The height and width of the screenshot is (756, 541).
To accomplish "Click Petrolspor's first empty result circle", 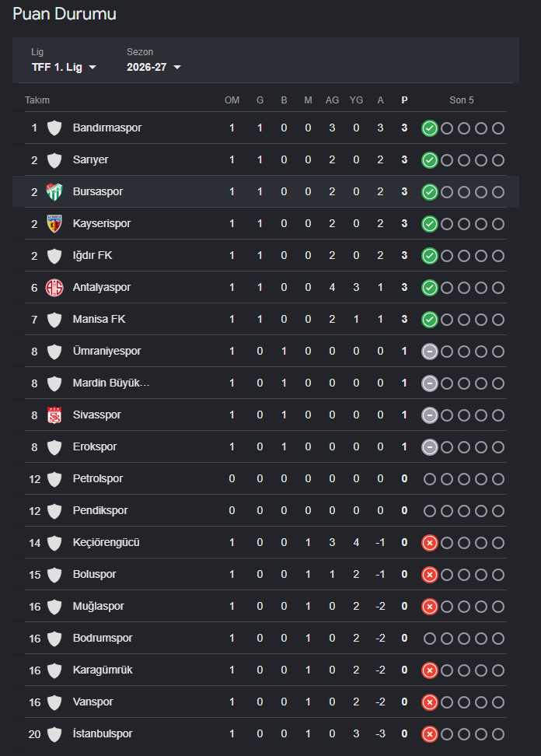I will point(429,479).
